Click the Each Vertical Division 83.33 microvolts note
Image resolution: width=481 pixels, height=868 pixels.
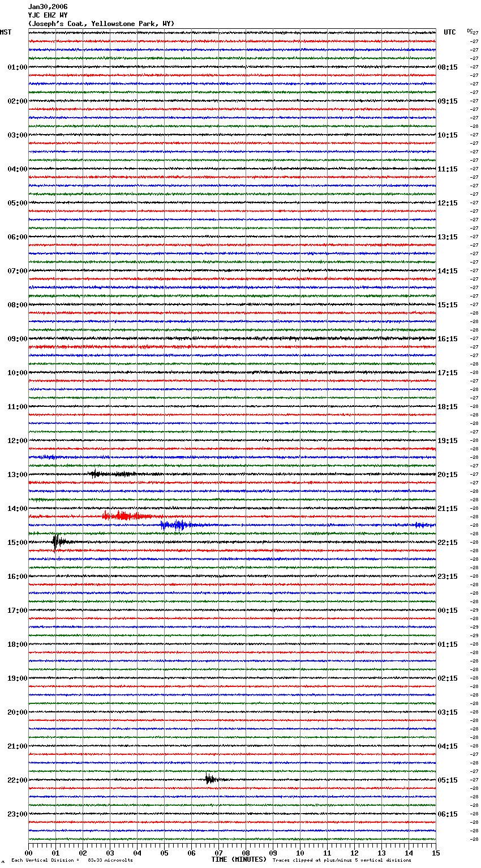tap(72, 861)
